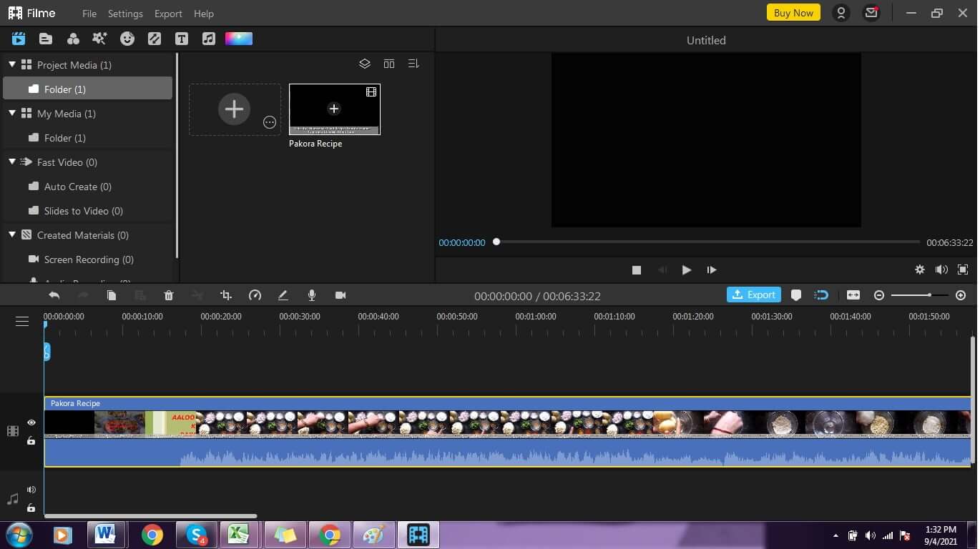Screen dimensions: 980x549
Task: Open the Stickers smiley face panel
Action: click(x=127, y=39)
